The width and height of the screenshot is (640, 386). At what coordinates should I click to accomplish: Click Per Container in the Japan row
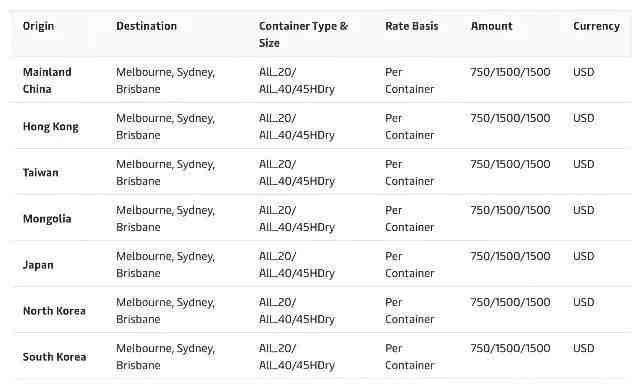coord(409,265)
